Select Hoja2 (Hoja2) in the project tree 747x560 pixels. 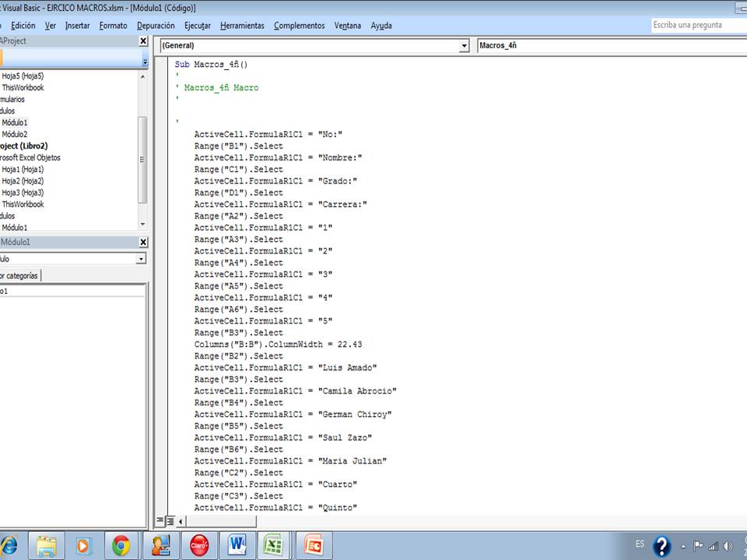(23, 180)
